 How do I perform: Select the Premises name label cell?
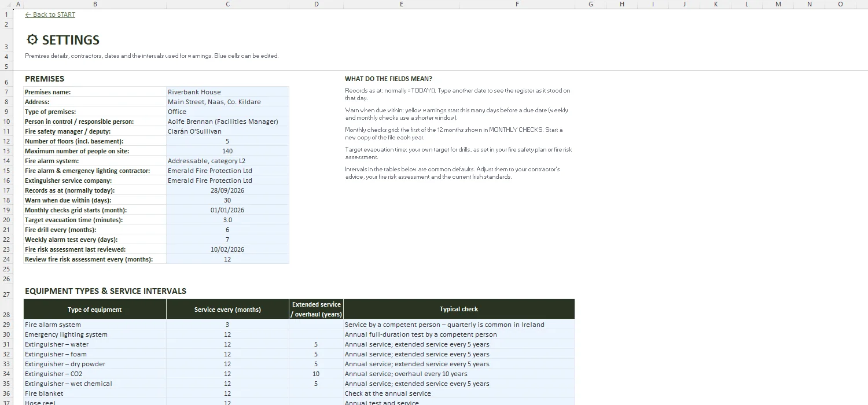pyautogui.click(x=95, y=92)
